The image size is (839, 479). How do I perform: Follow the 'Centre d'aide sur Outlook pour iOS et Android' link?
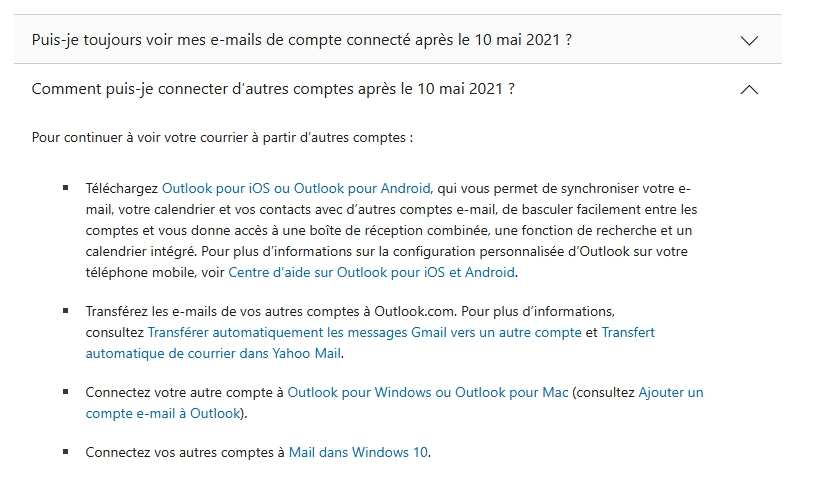click(371, 272)
